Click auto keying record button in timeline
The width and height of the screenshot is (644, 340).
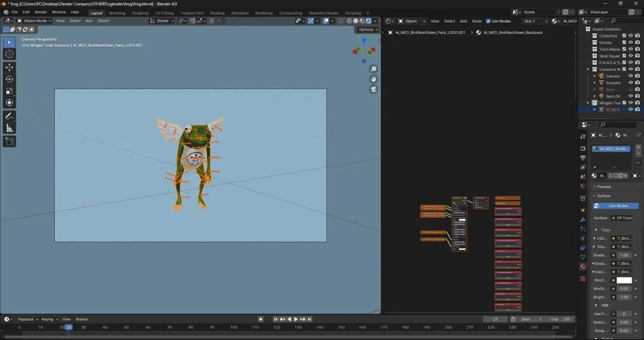(261, 319)
